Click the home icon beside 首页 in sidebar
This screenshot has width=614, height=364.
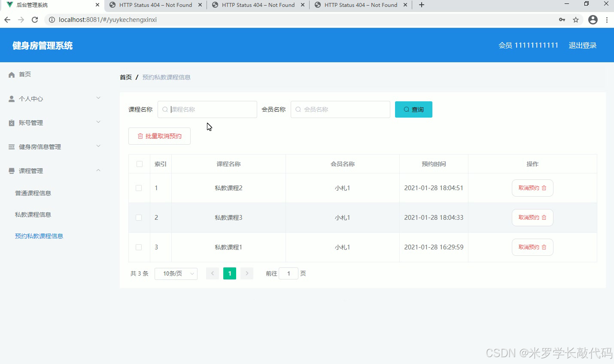pyautogui.click(x=12, y=75)
